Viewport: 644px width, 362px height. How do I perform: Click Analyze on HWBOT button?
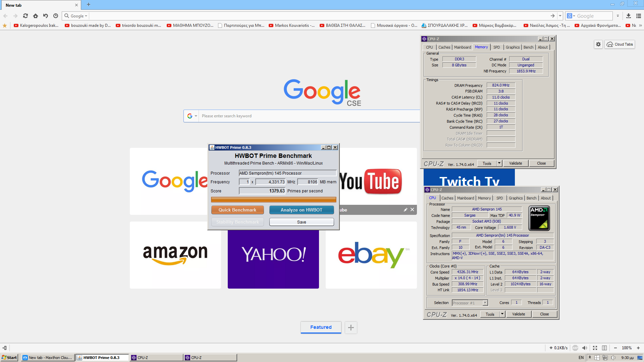[302, 210]
